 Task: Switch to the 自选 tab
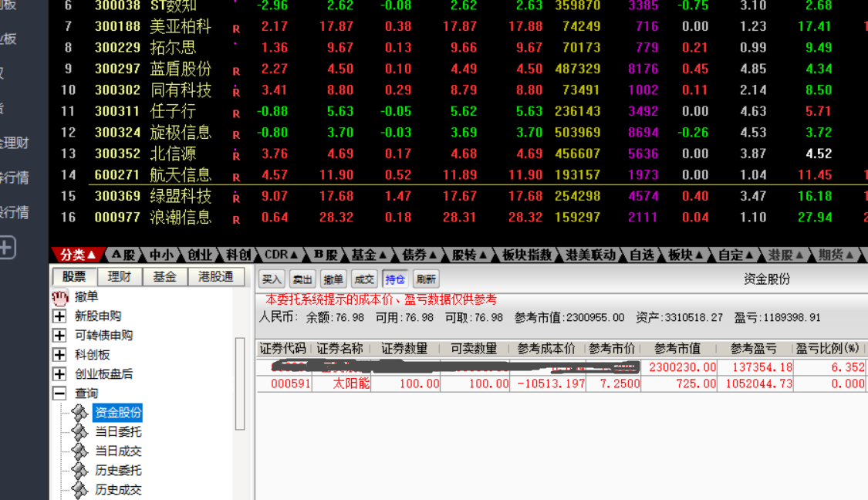(642, 255)
